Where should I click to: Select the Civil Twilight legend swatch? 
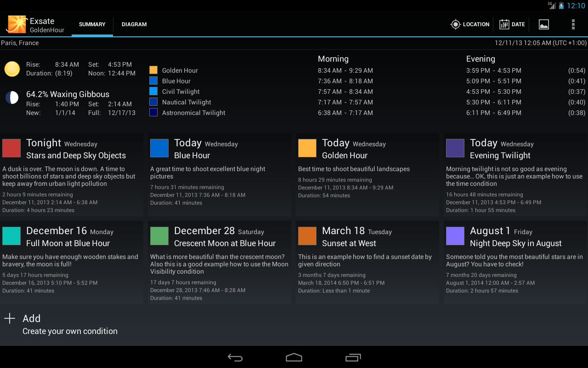(x=153, y=91)
